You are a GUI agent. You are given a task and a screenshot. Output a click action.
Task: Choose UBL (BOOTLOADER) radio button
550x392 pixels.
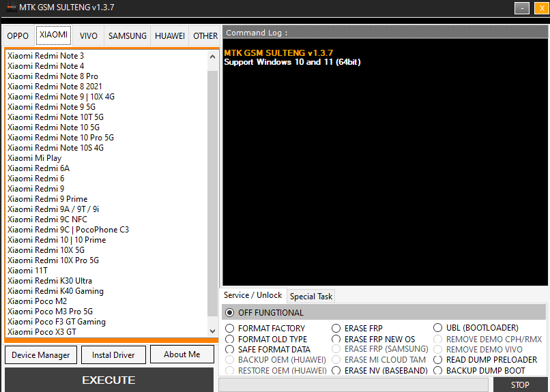point(438,329)
